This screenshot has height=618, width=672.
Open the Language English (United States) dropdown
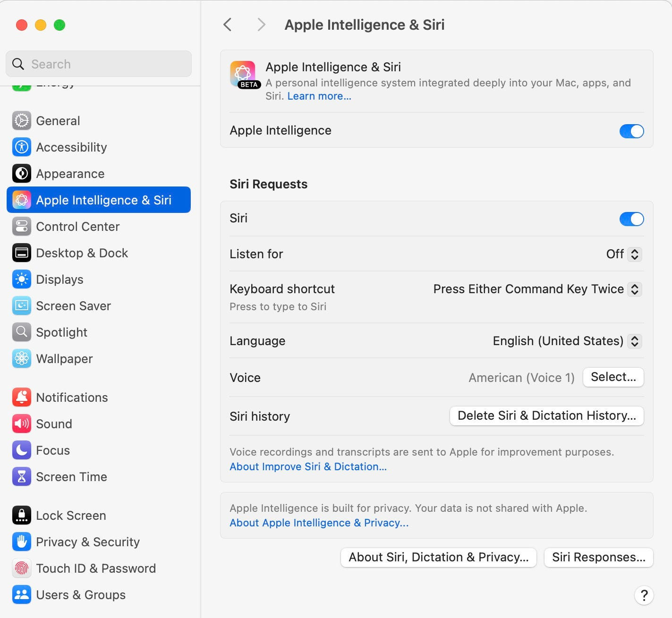point(567,341)
